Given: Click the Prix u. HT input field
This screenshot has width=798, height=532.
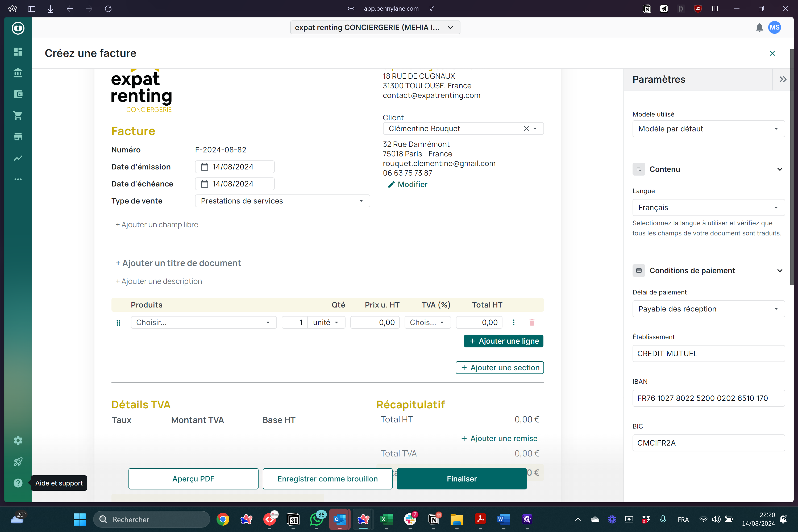Looking at the screenshot, I should click(x=375, y=322).
